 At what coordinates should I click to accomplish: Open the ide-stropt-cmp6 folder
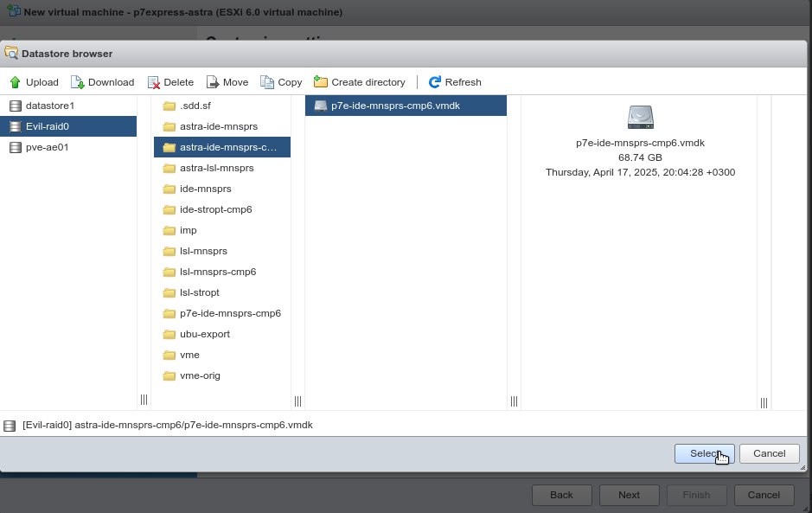coord(215,209)
